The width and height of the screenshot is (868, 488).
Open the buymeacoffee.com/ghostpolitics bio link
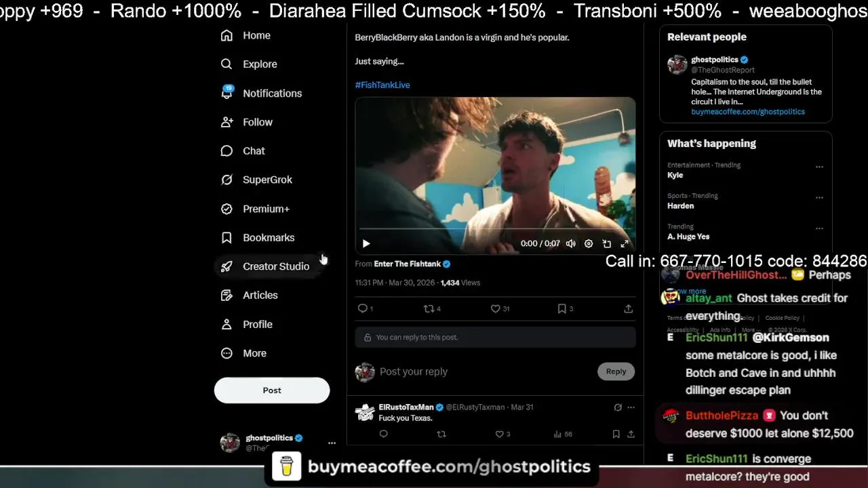tap(748, 112)
